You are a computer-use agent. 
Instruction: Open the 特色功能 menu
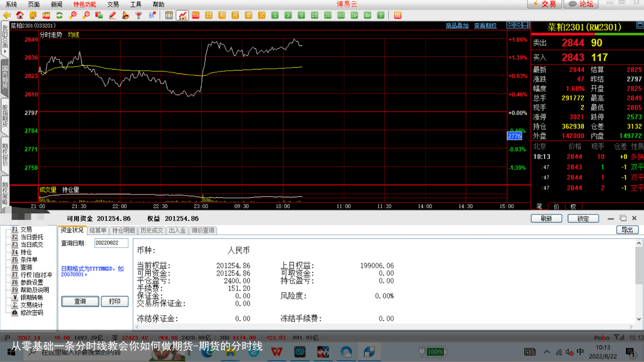point(85,4)
